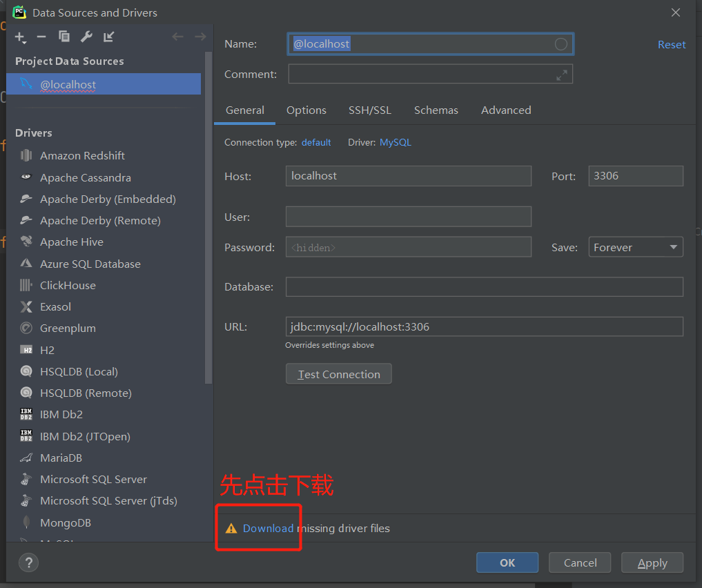The image size is (702, 588).
Task: Select the ClickHouse driver
Action: tap(68, 286)
